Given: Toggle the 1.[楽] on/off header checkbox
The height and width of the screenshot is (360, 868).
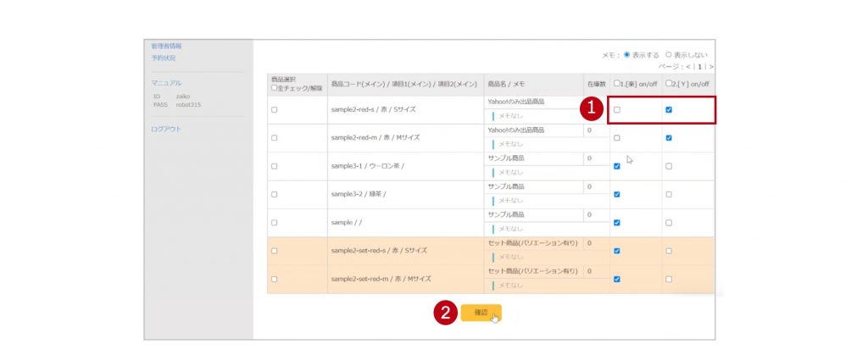Looking at the screenshot, I should 616,83.
